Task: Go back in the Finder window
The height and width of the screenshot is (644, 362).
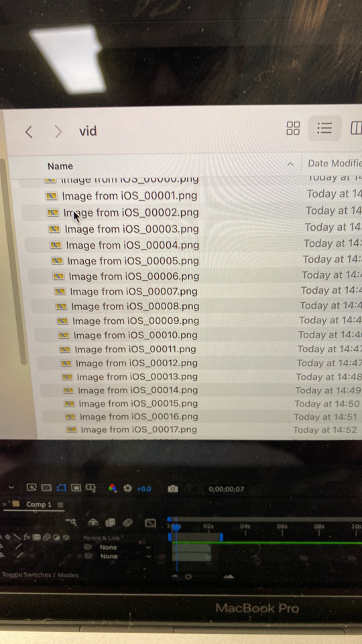Action: (x=28, y=132)
